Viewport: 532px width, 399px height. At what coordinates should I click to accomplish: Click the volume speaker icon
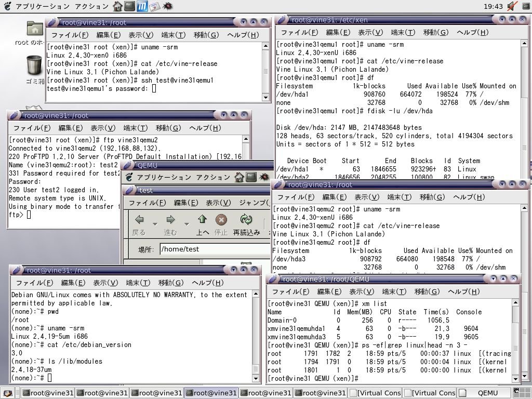point(512,6)
